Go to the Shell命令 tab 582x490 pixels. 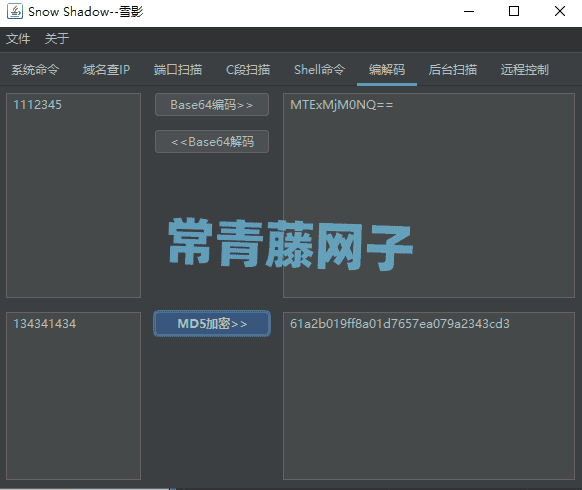(x=320, y=70)
